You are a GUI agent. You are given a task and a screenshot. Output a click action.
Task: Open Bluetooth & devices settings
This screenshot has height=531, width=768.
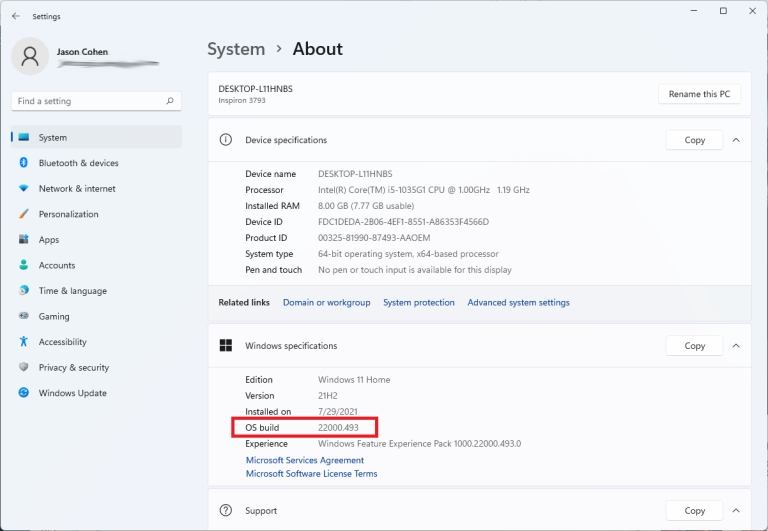pyautogui.click(x=96, y=163)
